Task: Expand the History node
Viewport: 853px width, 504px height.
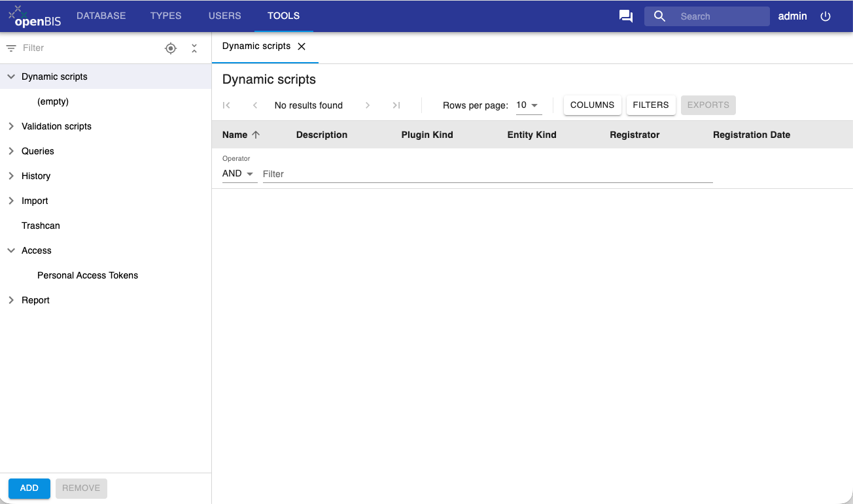Action: [x=11, y=176]
